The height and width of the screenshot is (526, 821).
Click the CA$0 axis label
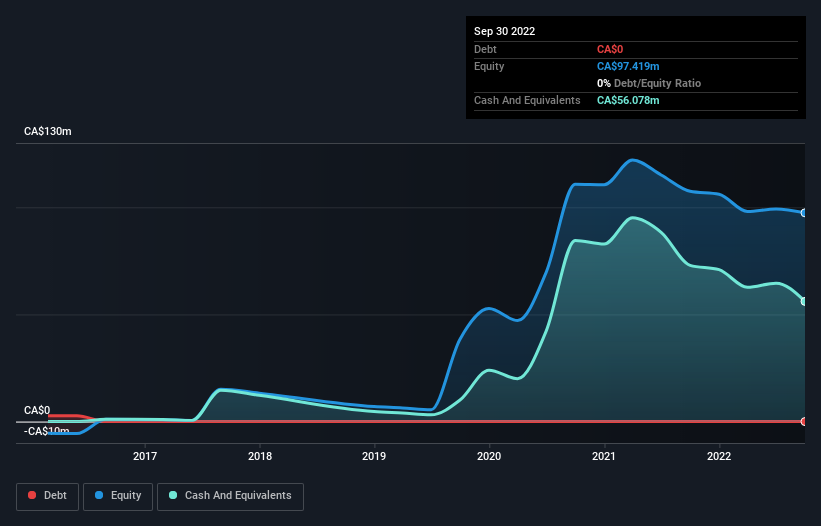pyautogui.click(x=37, y=410)
